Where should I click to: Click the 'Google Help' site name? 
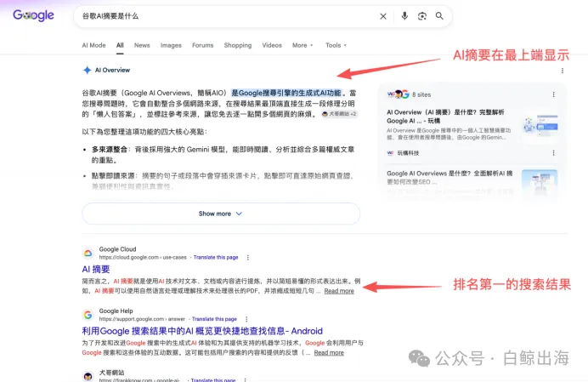coord(116,311)
